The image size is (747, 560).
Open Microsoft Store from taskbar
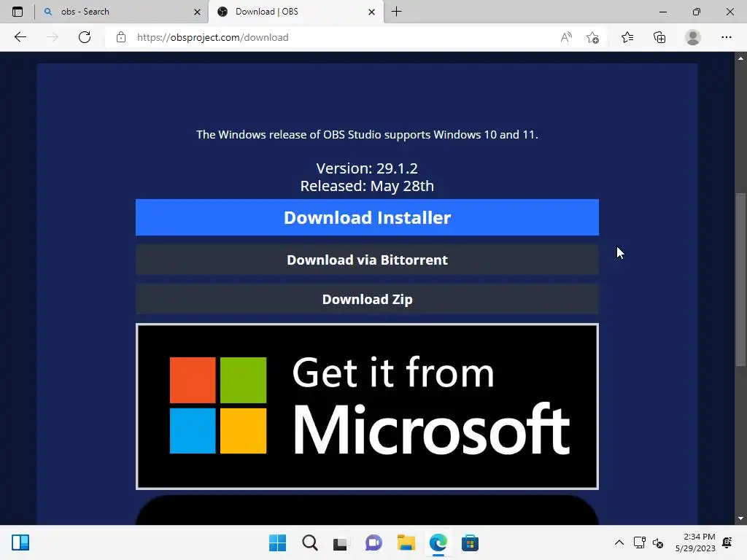(470, 542)
